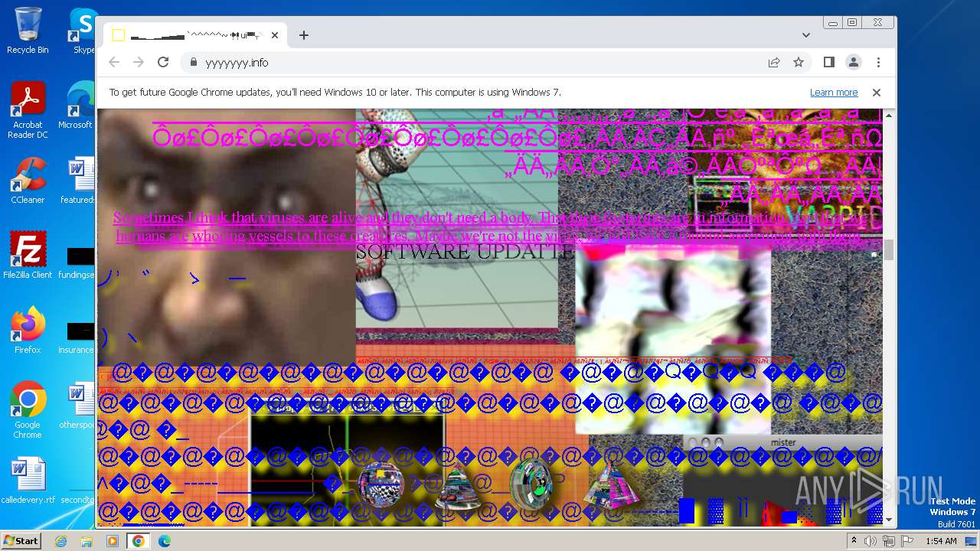Open Google Chrome desktop shortcut
Image resolution: width=980 pixels, height=551 pixels.
pos(28,410)
